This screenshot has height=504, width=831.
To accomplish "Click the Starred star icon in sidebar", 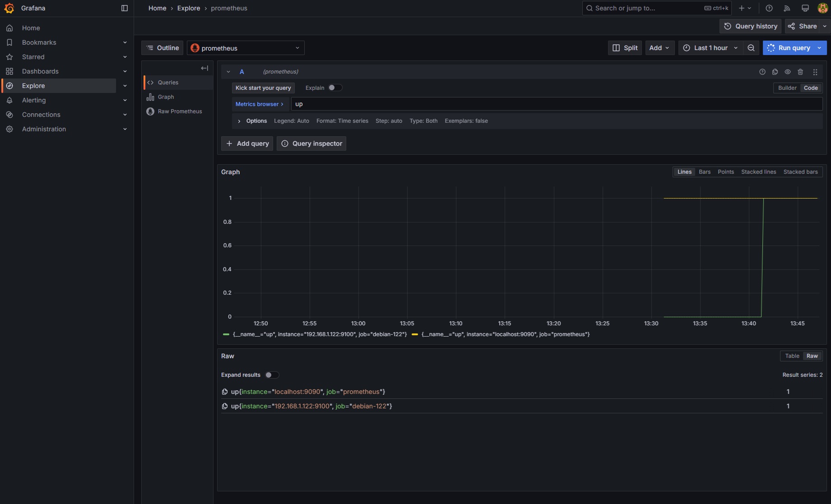I will [x=9, y=57].
